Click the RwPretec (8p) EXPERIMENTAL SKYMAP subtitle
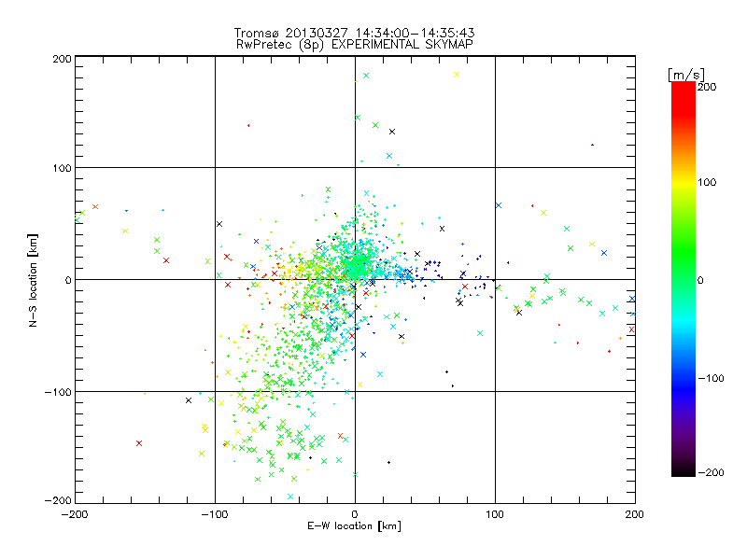This screenshot has width=747, height=560. [354, 44]
